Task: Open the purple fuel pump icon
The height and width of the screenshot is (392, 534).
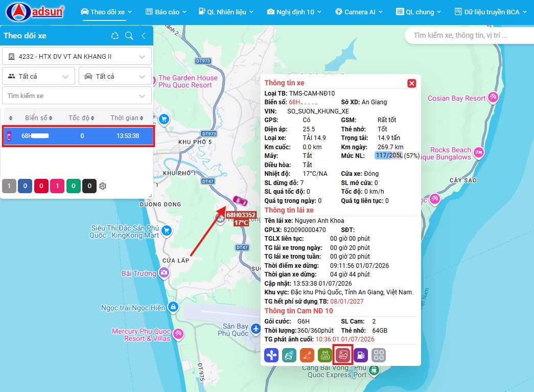Action: [361, 355]
